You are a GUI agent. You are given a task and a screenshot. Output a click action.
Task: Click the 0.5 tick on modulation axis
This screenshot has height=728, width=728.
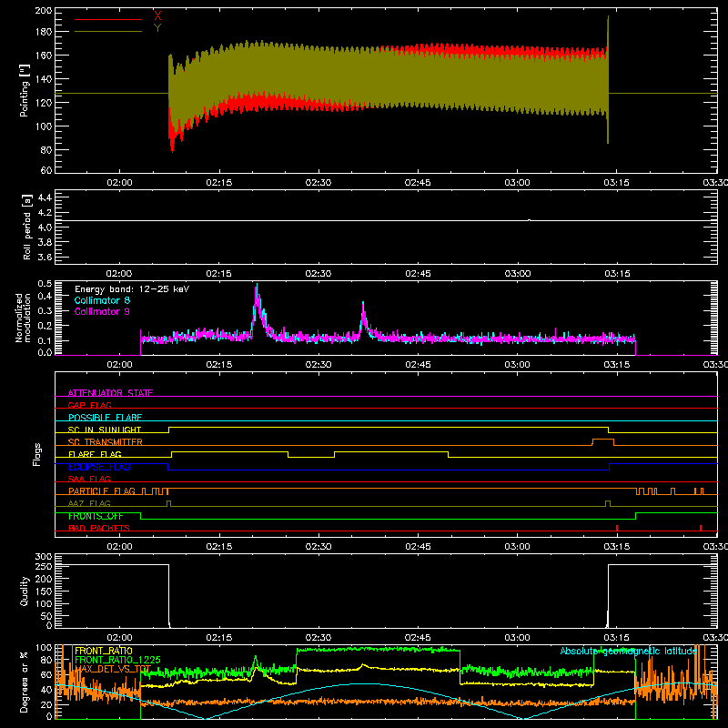tap(45, 284)
